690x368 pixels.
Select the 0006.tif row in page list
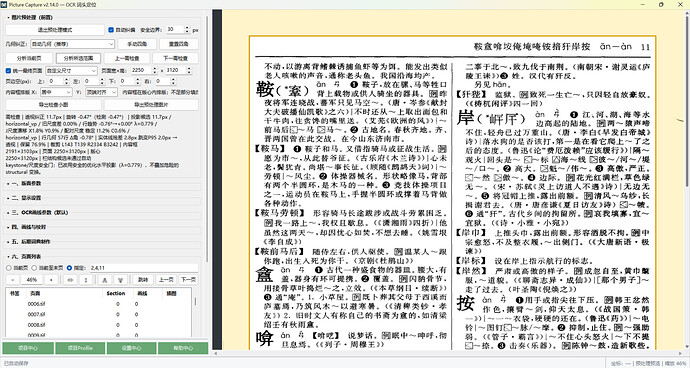[x=99, y=304]
